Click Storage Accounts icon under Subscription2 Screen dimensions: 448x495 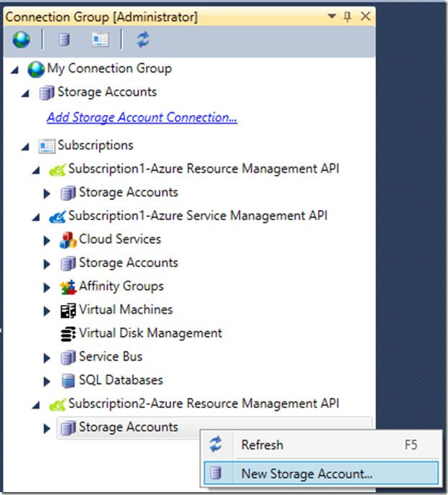coord(68,428)
